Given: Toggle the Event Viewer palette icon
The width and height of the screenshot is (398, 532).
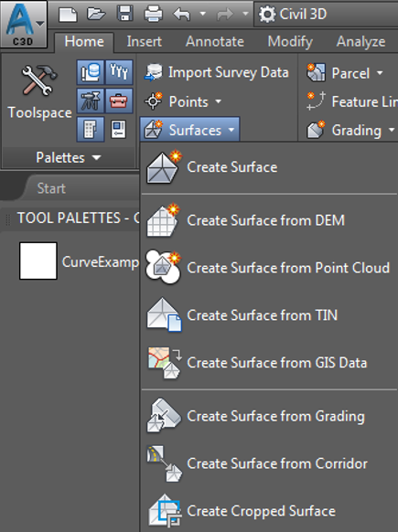Looking at the screenshot, I should coord(119,129).
